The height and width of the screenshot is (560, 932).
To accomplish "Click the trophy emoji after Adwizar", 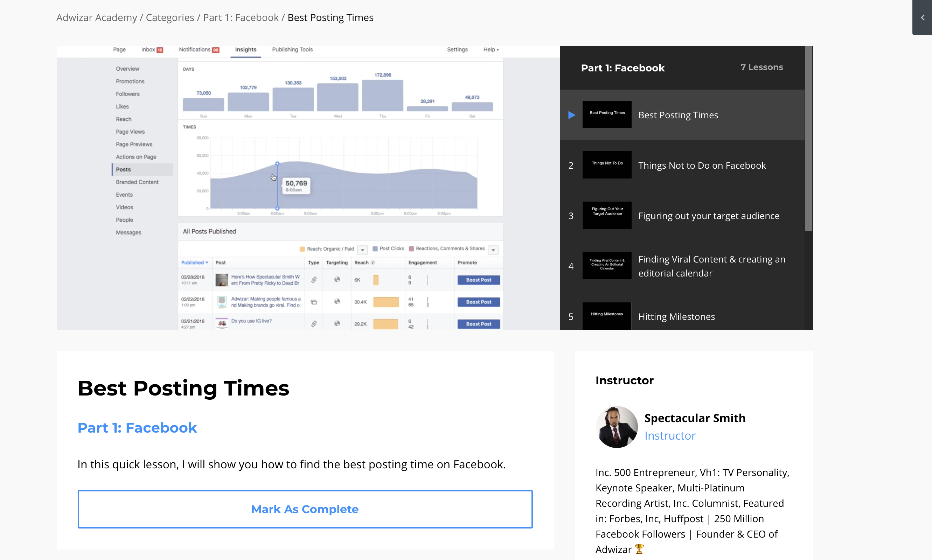I will click(639, 549).
